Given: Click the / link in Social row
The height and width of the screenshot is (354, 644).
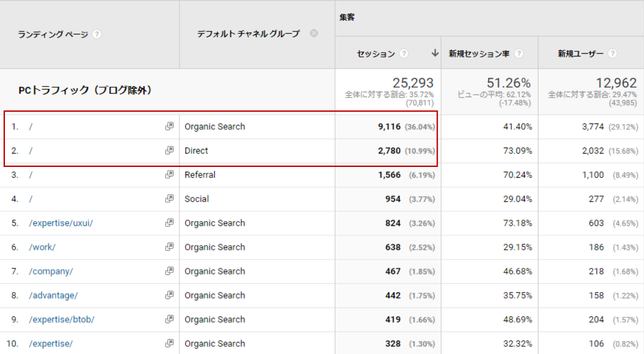Looking at the screenshot, I should coord(30,199).
